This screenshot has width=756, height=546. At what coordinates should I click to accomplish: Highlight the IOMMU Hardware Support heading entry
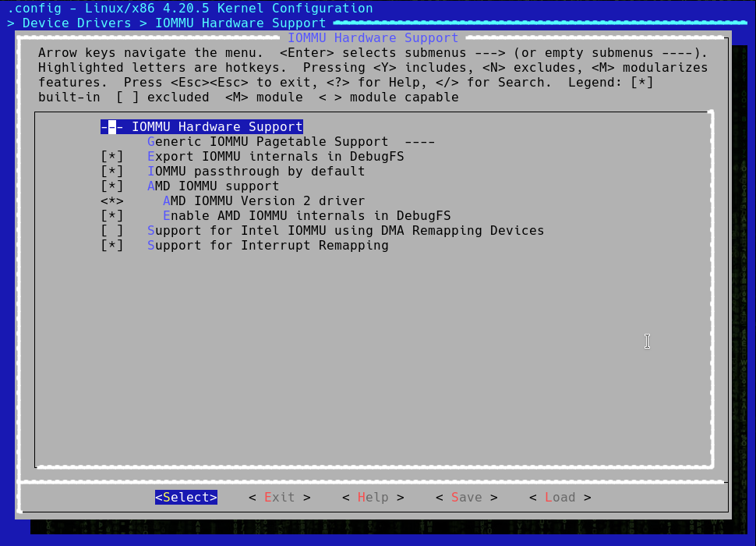click(200, 126)
